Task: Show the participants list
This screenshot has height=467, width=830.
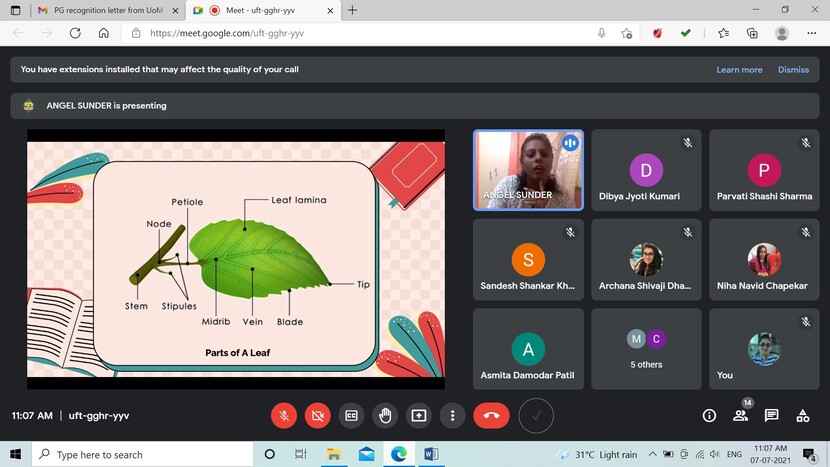Action: pos(741,415)
